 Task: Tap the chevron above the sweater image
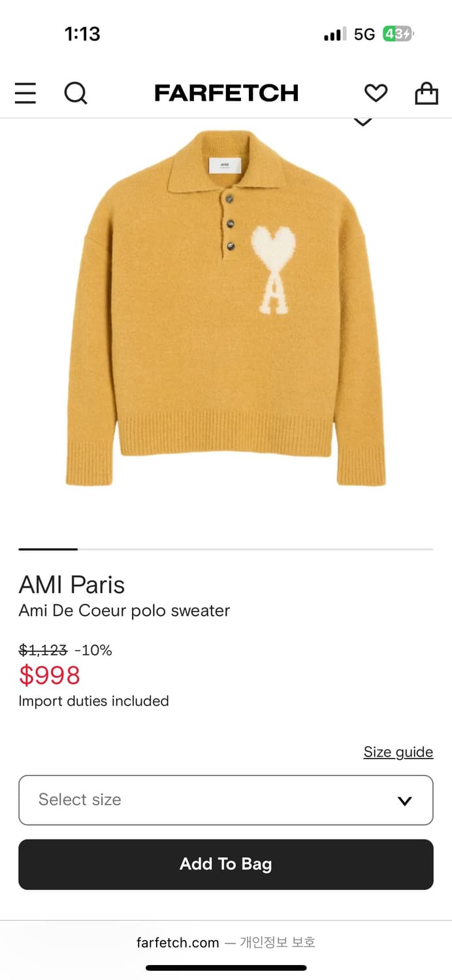pyautogui.click(x=363, y=122)
